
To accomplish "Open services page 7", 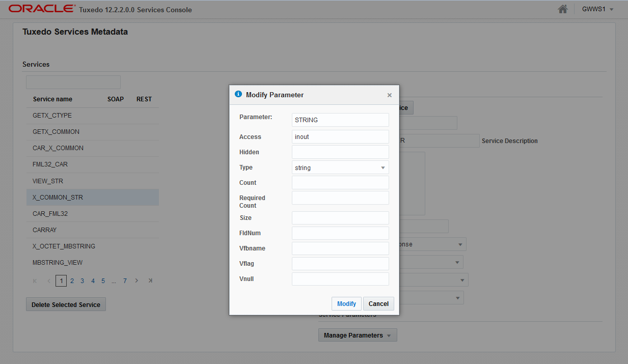I will (x=125, y=281).
